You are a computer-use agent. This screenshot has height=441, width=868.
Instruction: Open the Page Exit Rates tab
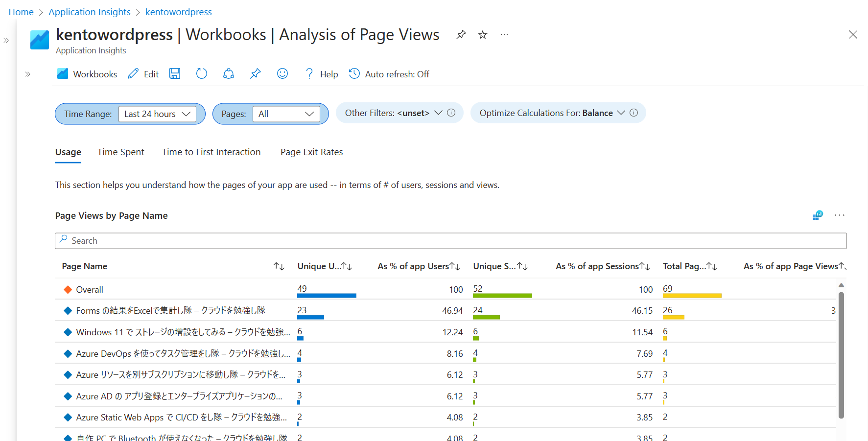311,152
